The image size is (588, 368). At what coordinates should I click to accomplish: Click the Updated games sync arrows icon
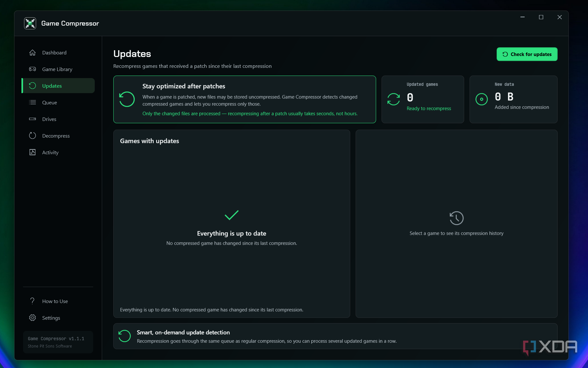tap(393, 99)
